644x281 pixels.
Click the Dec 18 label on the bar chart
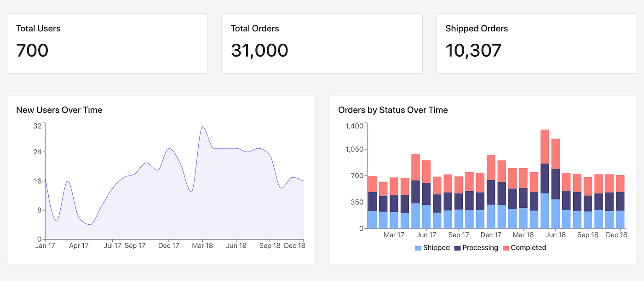[x=616, y=235]
